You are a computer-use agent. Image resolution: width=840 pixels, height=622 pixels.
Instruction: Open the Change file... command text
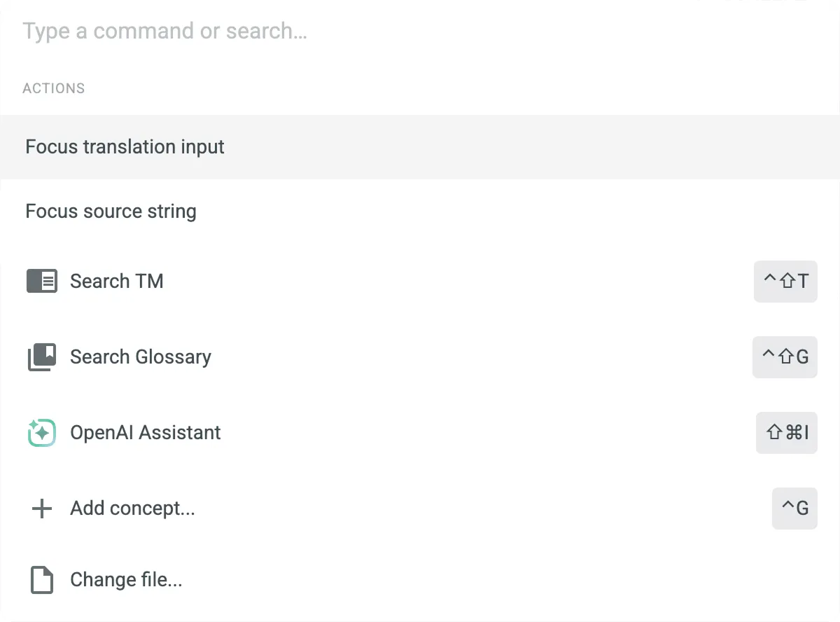(126, 580)
